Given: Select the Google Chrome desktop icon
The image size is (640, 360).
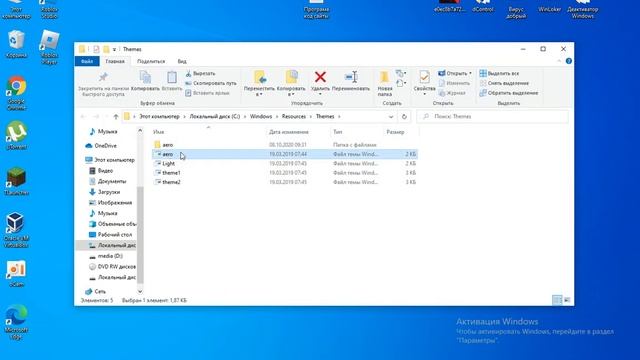Looking at the screenshot, I should coord(16,93).
